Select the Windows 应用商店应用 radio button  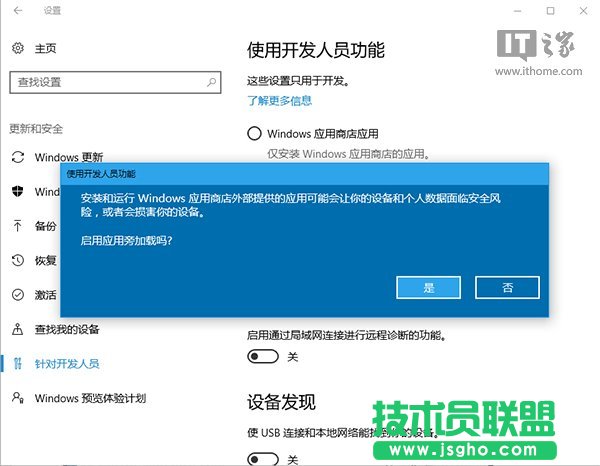254,134
